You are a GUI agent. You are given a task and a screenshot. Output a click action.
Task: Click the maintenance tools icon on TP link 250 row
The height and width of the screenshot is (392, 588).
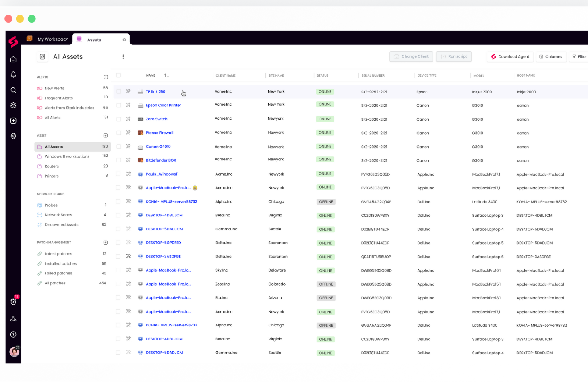point(128,91)
